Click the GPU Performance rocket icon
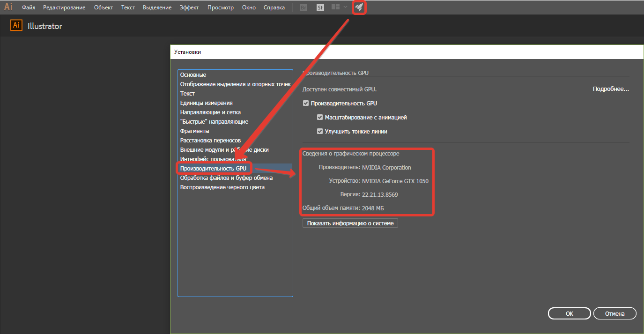The width and height of the screenshot is (644, 334). [x=359, y=7]
